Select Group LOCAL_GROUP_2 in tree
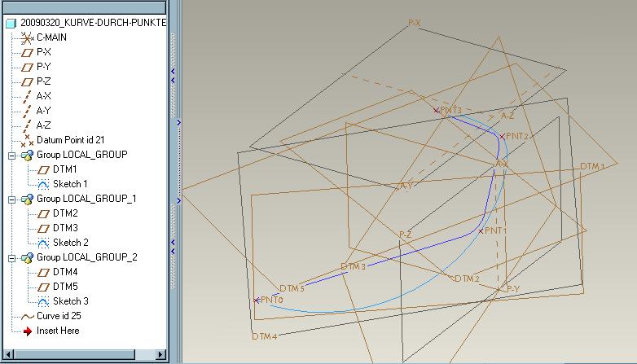Screen dimensions: 637x364 (87, 257)
